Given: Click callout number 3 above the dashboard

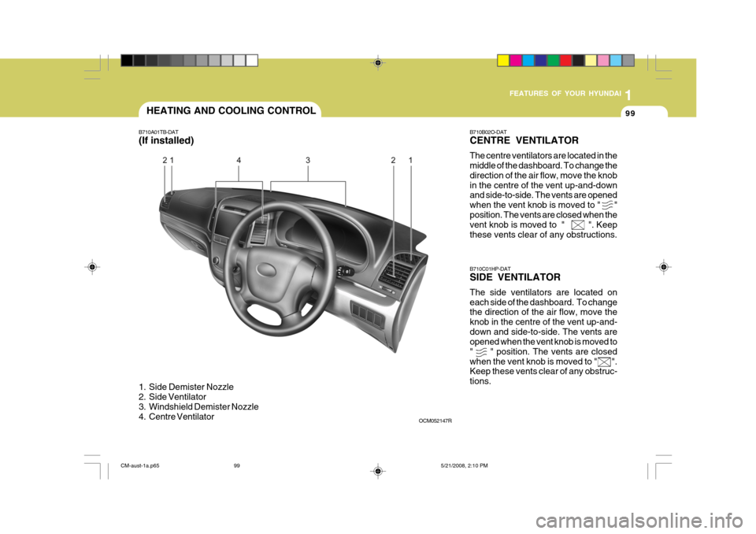Looking at the screenshot, I should point(308,160).
